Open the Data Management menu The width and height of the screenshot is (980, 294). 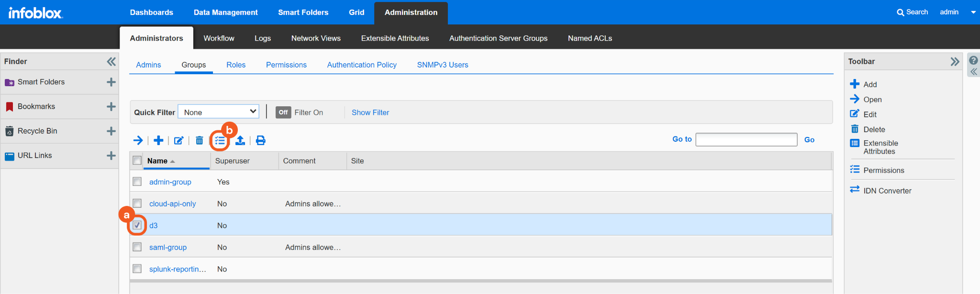(x=225, y=12)
